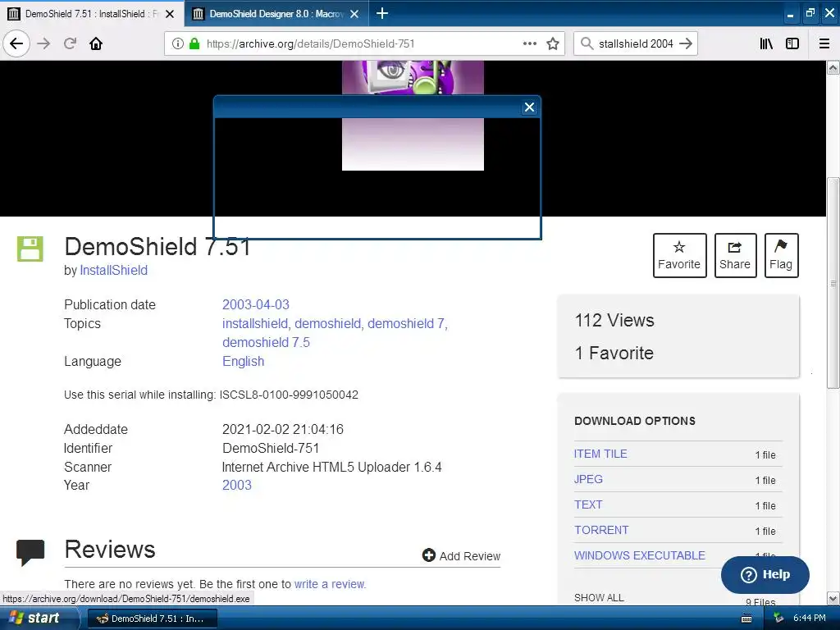Click the DemoShield-751 identifier value
The width and height of the screenshot is (840, 630).
(271, 448)
